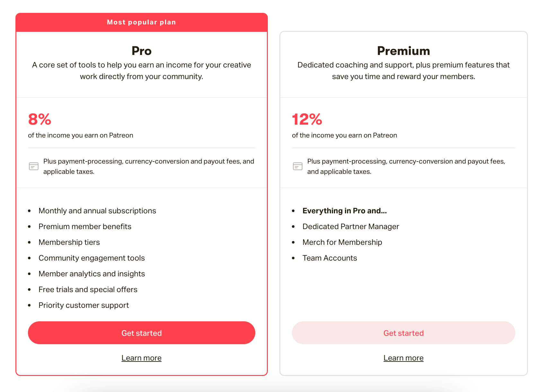Click the Merch for Membership feature
This screenshot has height=392, width=544.
342,242
